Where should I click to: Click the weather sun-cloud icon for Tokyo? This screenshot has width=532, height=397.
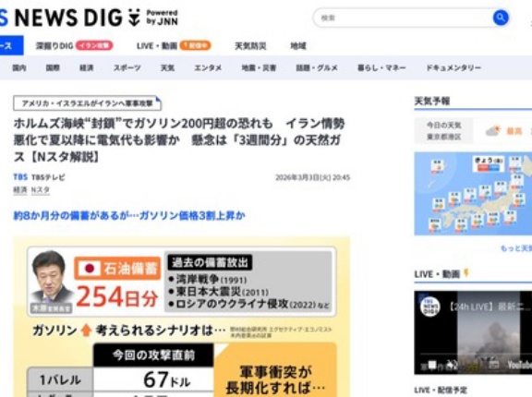tap(493, 131)
